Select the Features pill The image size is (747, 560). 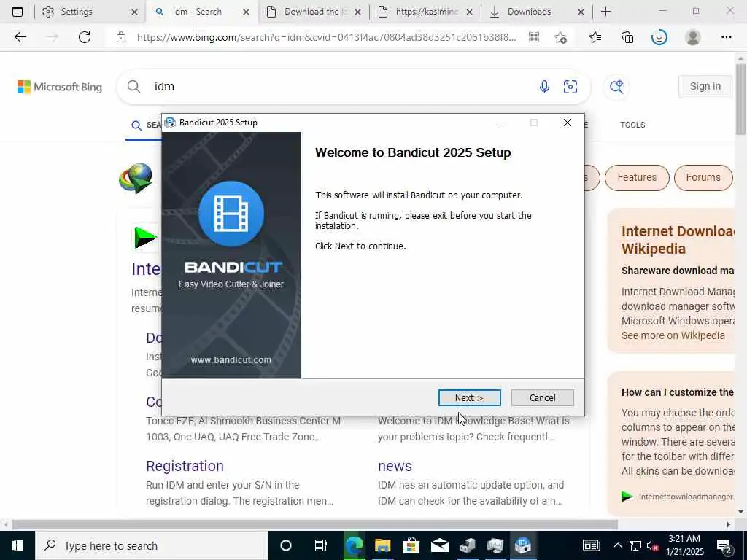point(637,177)
